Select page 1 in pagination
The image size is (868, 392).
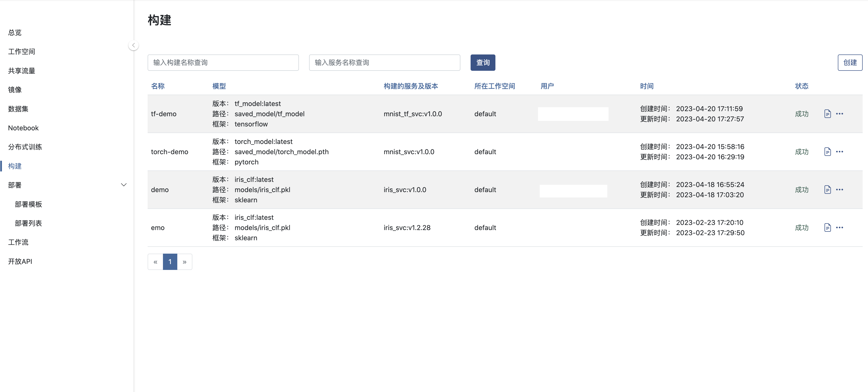(x=170, y=262)
